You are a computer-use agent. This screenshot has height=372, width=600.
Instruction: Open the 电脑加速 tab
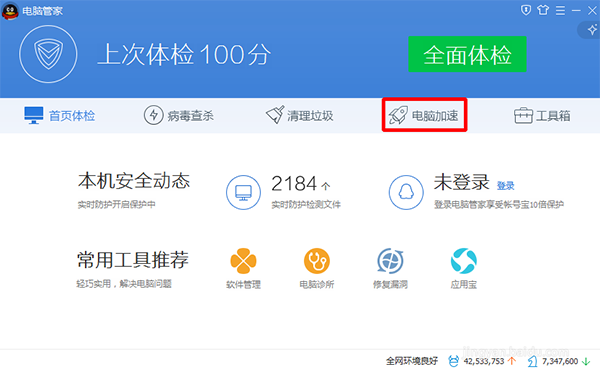pos(424,116)
